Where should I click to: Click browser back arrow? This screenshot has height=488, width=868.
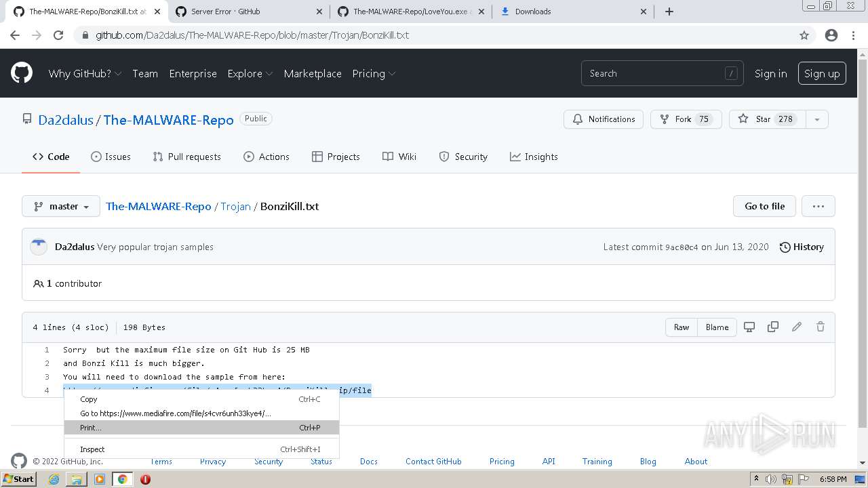coord(15,35)
